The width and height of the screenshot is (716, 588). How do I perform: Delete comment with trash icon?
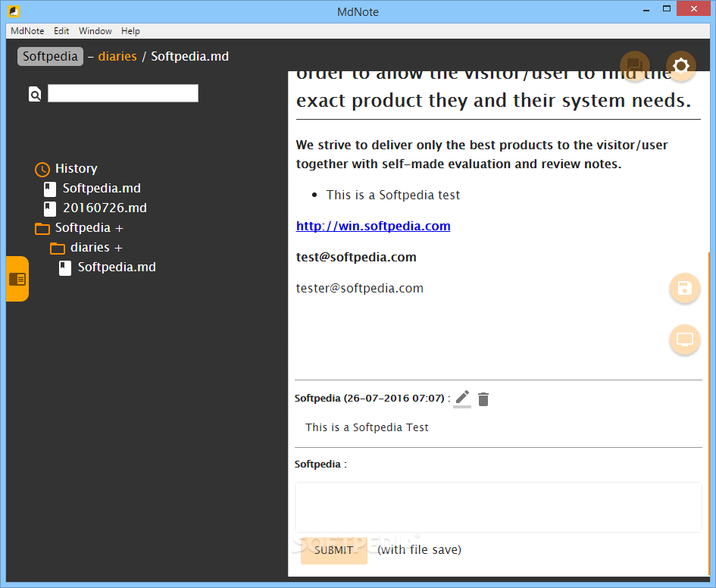(483, 399)
